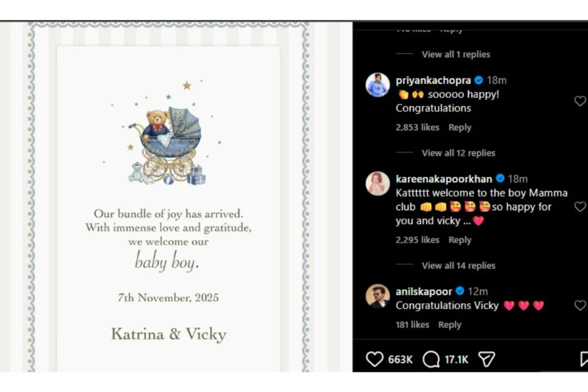Viewport: 588px width, 392px height.
Task: Click priyankachopra's verified badge
Action: click(478, 80)
